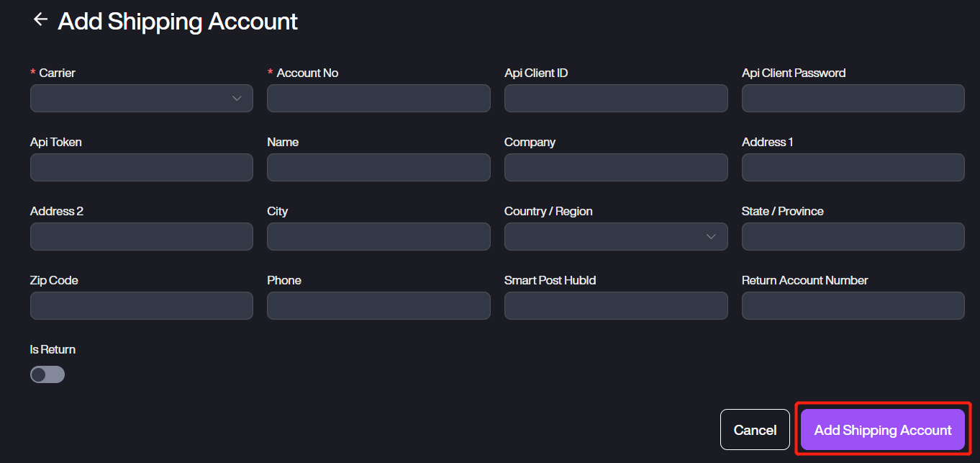Click the back arrow icon
Viewport: 980px width, 463px height.
(40, 19)
